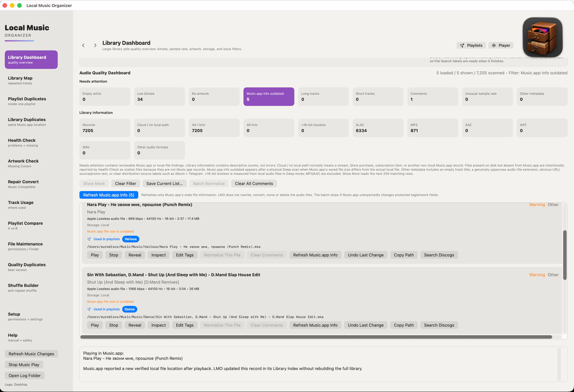Open Playlist Duplicates from the sidebar
The height and width of the screenshot is (392, 574).
click(x=31, y=101)
